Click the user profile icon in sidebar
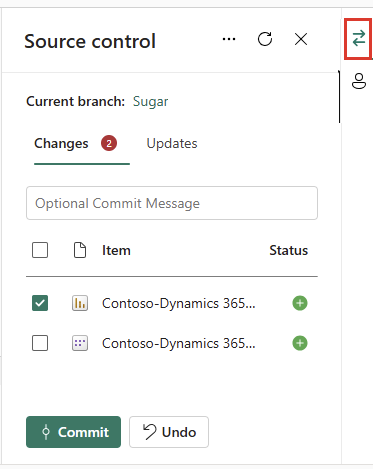This screenshot has height=469, width=373. click(359, 81)
